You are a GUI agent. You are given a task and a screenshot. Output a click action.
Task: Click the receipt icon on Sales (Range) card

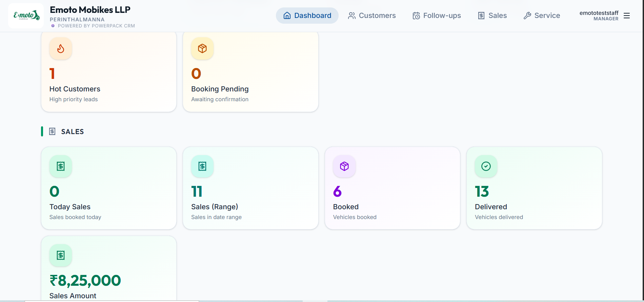202,166
